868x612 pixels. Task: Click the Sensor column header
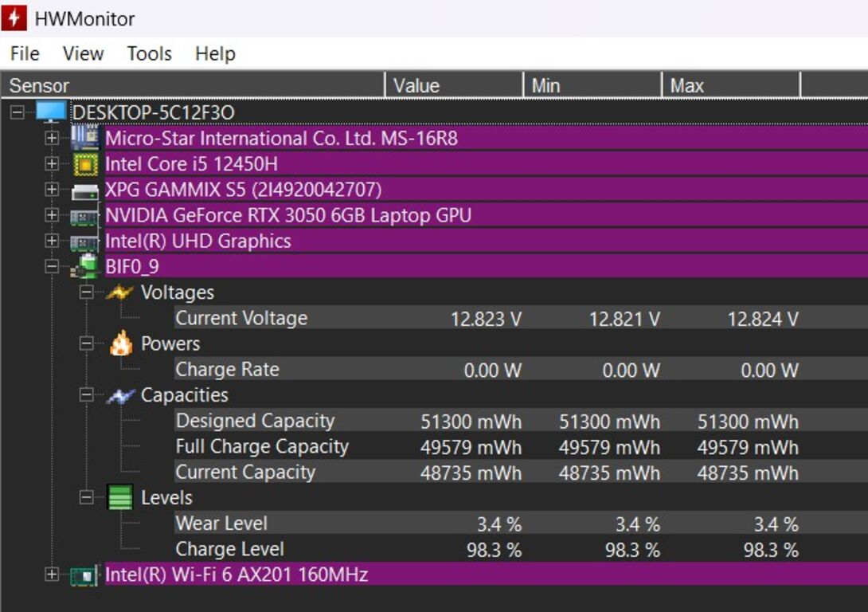click(193, 85)
